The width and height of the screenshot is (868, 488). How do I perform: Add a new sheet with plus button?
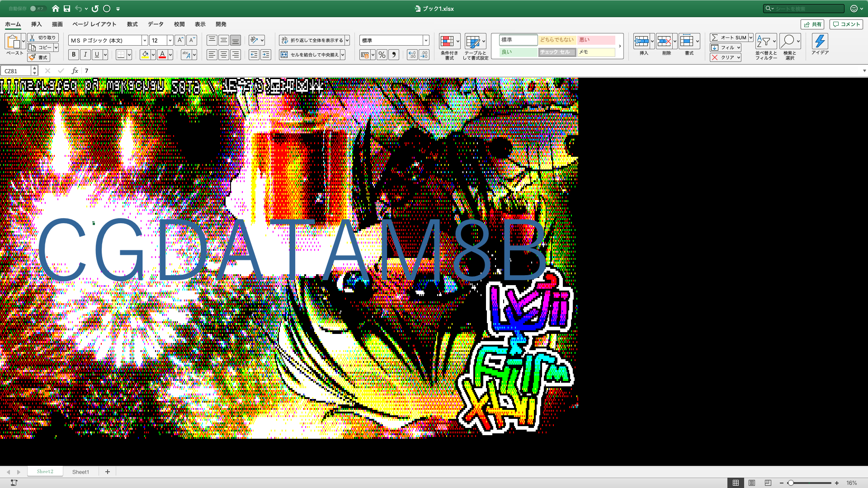[108, 472]
